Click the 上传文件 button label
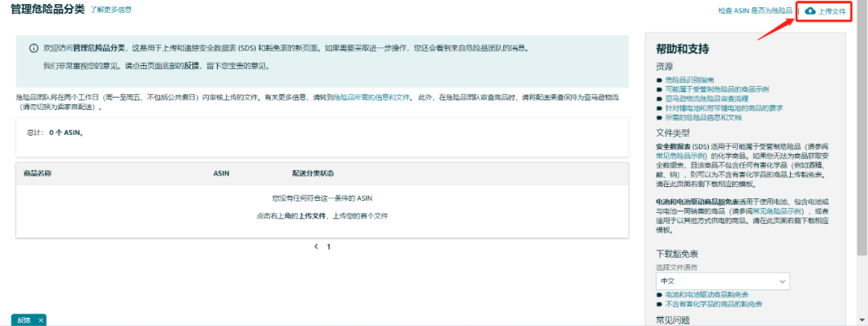The height and width of the screenshot is (326, 868). (832, 10)
